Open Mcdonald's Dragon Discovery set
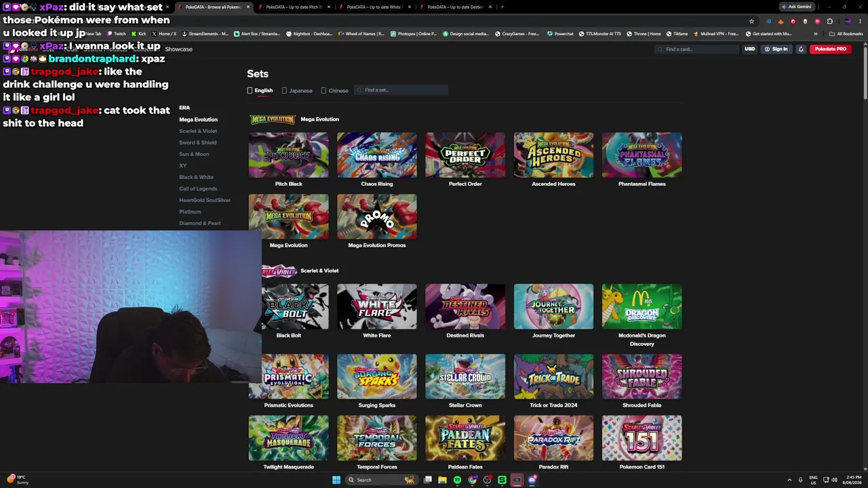Screen dimensions: 868x488 (x=642, y=306)
